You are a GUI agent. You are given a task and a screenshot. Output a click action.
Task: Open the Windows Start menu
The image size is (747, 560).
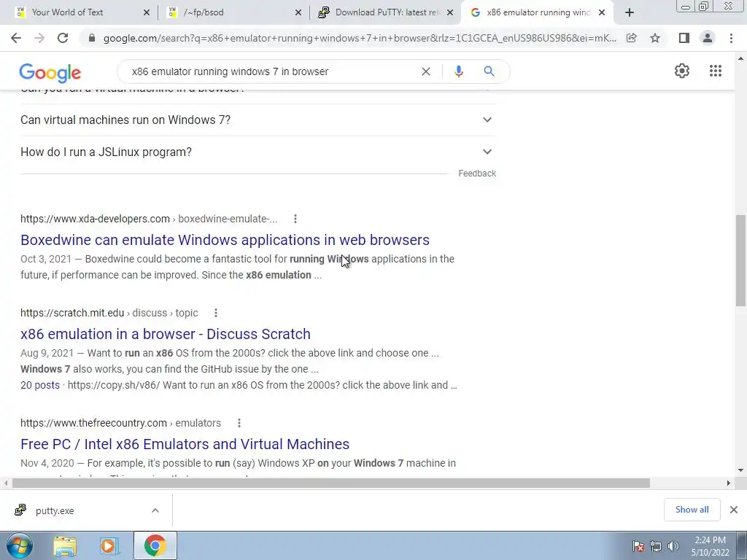[20, 545]
